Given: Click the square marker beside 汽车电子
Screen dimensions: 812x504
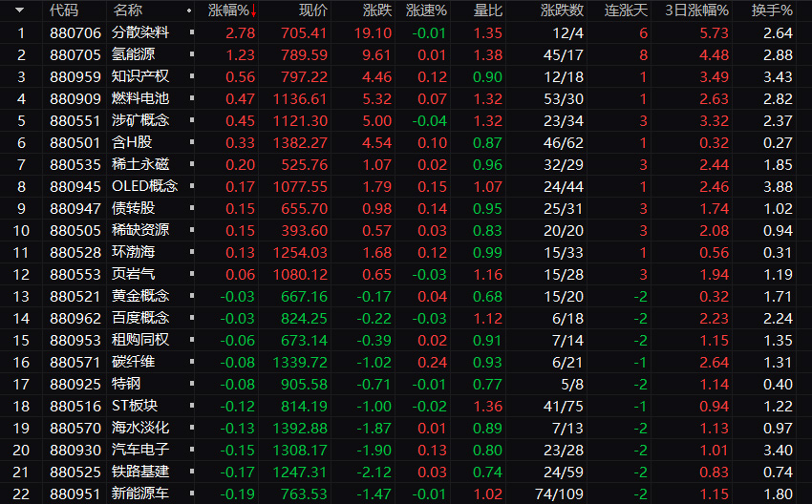Looking at the screenshot, I should click(x=192, y=450).
